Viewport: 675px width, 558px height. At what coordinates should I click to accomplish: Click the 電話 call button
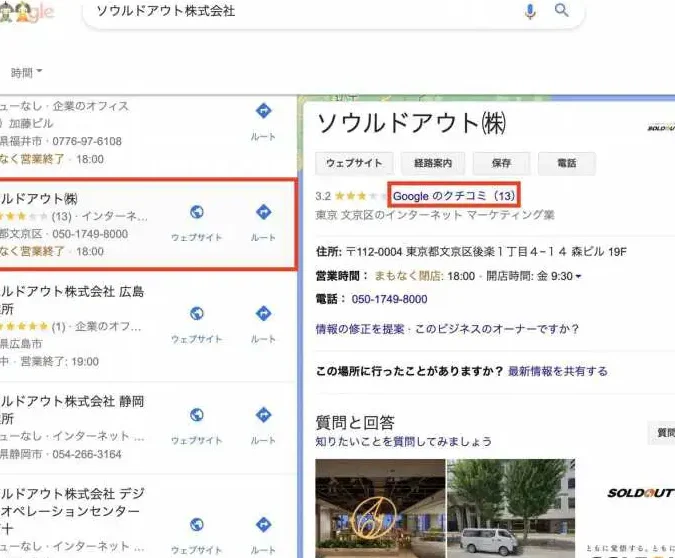[566, 163]
